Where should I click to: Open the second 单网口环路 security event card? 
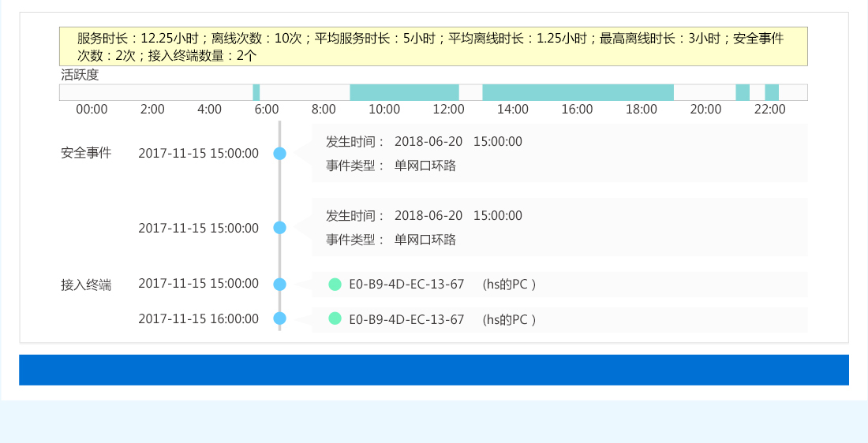coord(559,228)
